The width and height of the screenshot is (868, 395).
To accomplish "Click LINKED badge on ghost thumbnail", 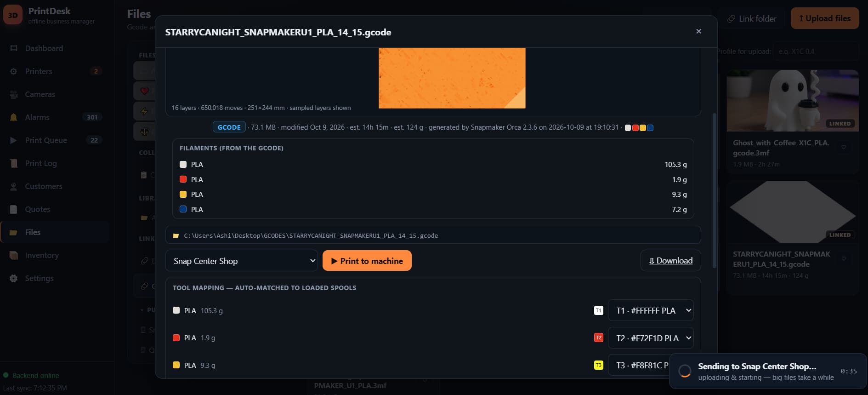I will [x=840, y=124].
